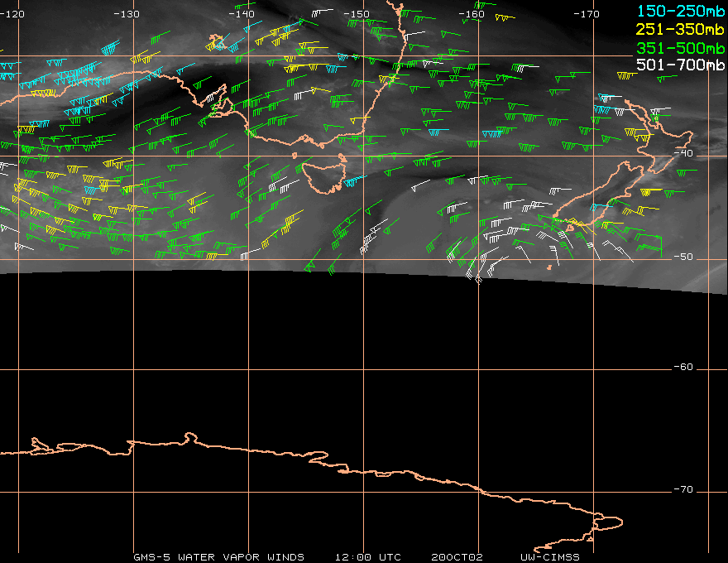The height and width of the screenshot is (563, 728).
Task: Click the -60 latitude label
Action: click(x=683, y=367)
